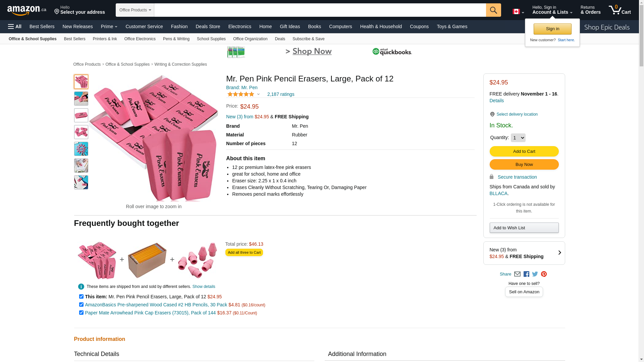The image size is (644, 362).
Task: Uncheck Paper Mate Arrowhead erasers checkbox
Action: tap(81, 313)
